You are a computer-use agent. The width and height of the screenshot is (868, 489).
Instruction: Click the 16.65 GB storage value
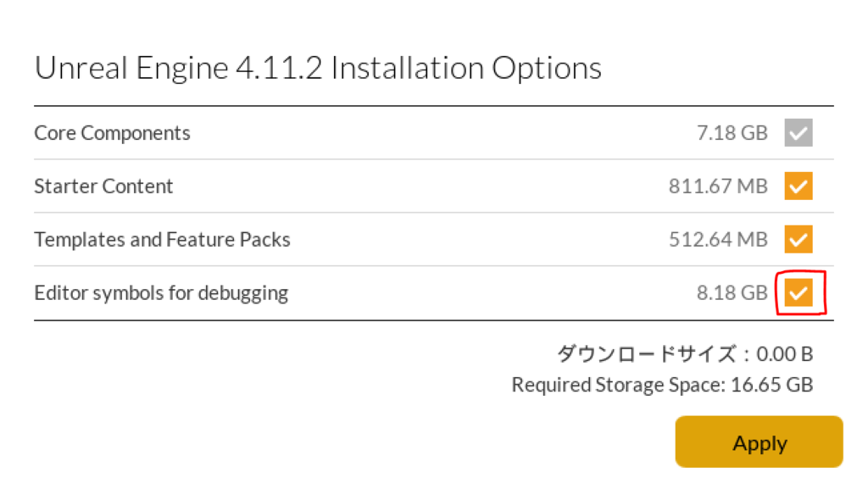click(772, 386)
